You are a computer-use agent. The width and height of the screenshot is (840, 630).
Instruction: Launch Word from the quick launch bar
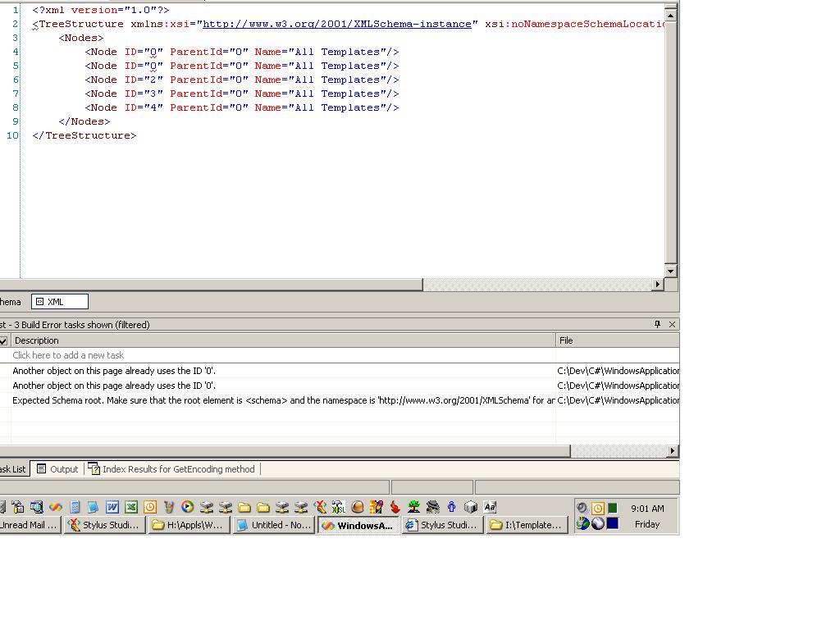pyautogui.click(x=112, y=507)
